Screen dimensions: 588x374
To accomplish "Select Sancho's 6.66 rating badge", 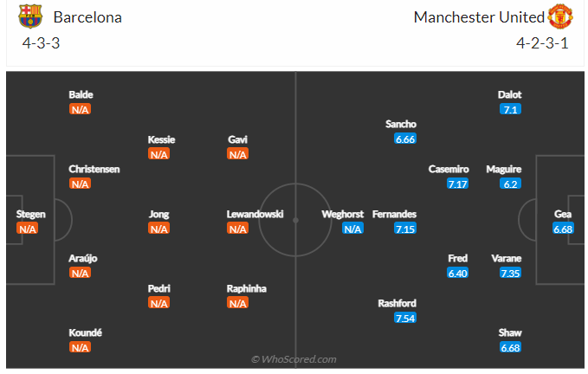I will (x=404, y=139).
